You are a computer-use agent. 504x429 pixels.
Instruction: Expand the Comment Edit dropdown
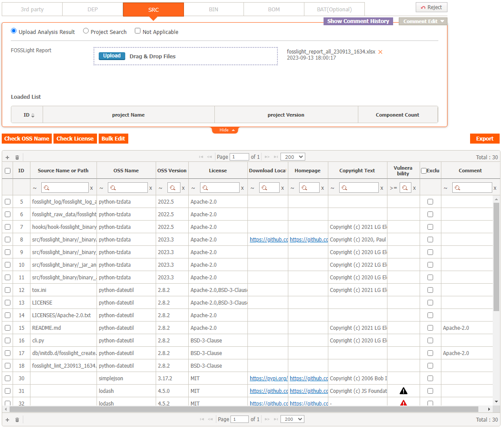tap(423, 21)
